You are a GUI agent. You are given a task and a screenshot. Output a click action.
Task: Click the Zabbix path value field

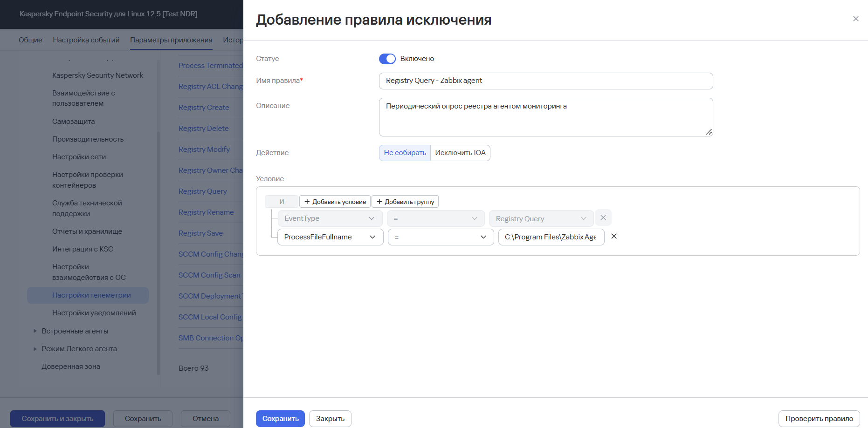[x=551, y=237]
